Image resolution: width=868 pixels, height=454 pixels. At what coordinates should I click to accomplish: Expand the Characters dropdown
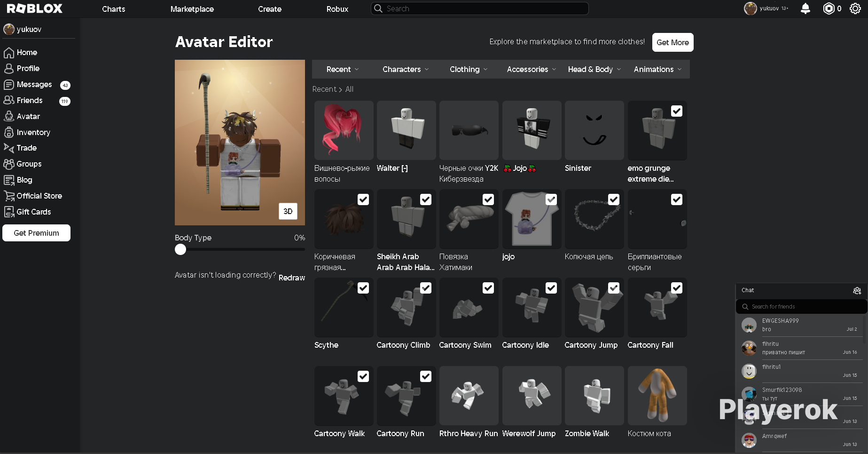[x=406, y=69]
